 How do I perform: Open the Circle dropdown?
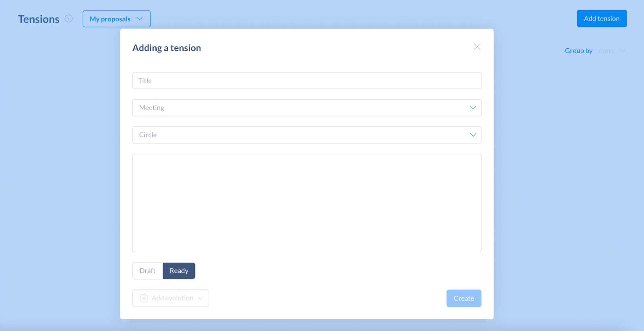[x=307, y=135]
